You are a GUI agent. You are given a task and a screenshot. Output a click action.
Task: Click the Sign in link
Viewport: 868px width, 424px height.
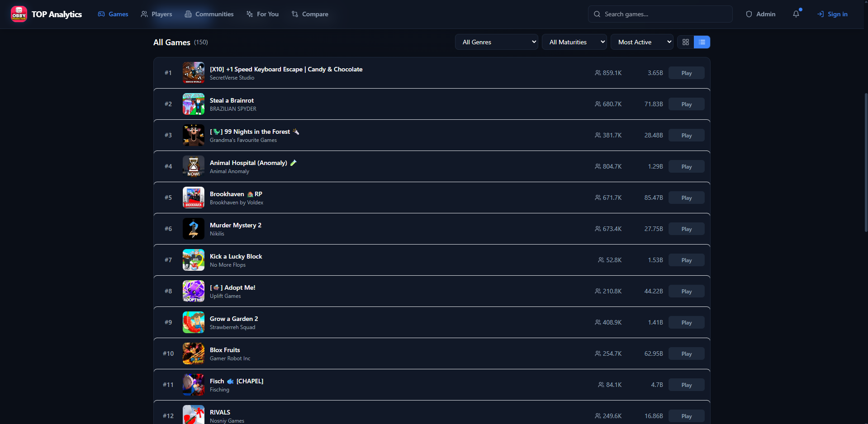click(832, 14)
